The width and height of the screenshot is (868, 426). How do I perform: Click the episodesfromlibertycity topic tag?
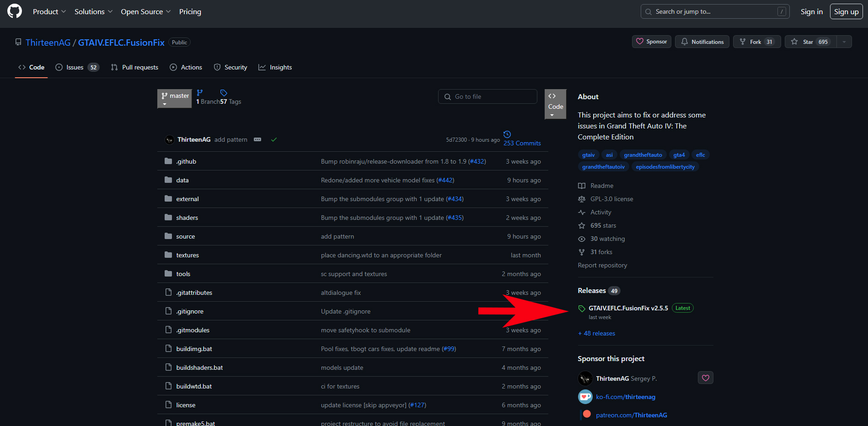point(665,167)
